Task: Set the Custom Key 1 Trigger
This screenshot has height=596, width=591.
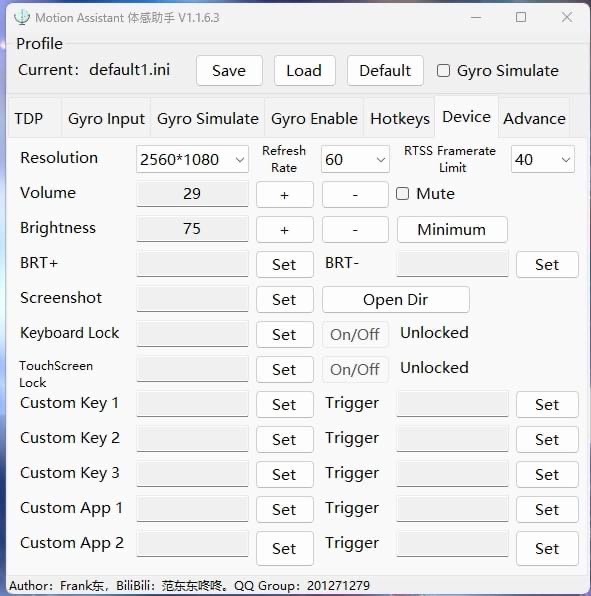Action: point(547,404)
